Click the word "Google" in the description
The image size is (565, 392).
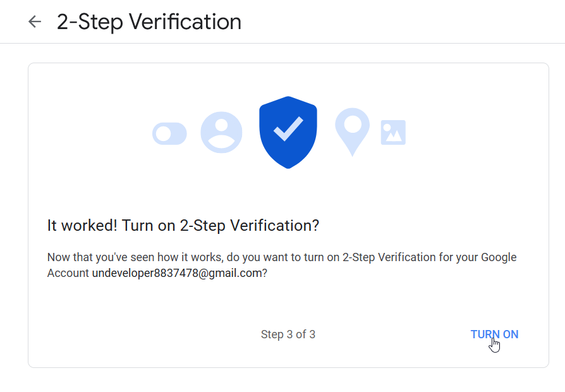coord(499,257)
